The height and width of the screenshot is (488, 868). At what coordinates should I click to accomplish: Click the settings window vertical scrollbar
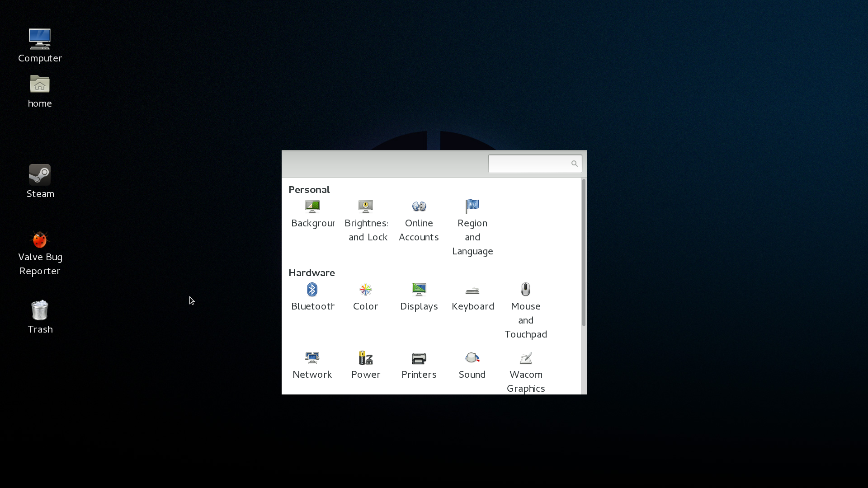(x=584, y=253)
